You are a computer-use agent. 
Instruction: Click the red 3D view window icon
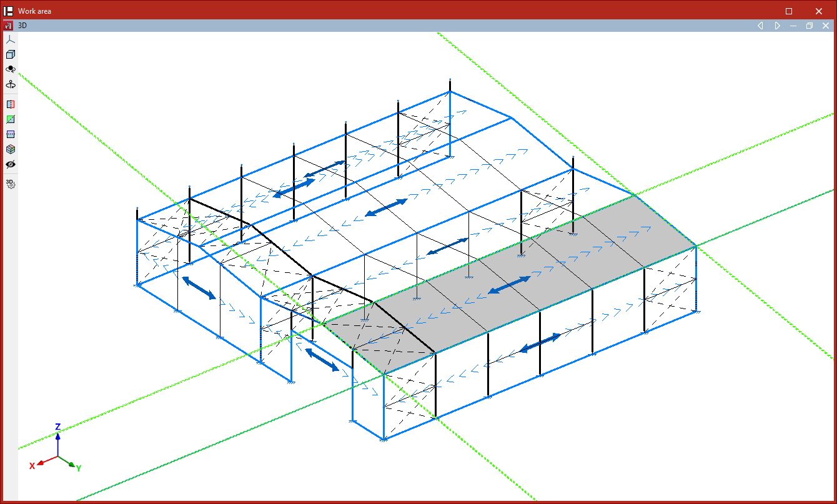(9, 26)
